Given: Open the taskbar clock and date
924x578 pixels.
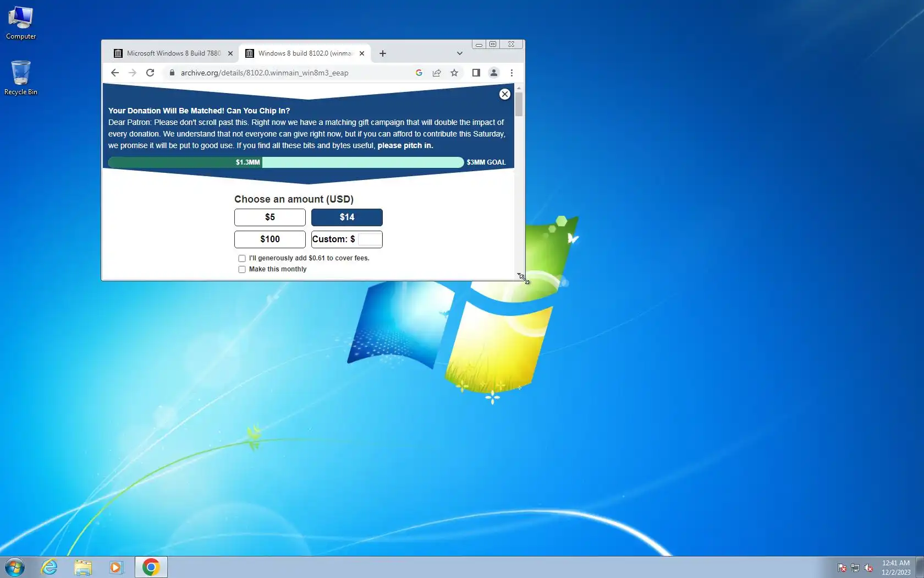Looking at the screenshot, I should [896, 568].
